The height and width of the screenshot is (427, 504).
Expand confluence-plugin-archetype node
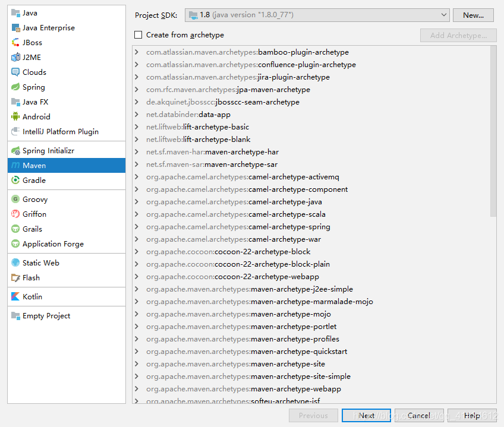tap(137, 65)
